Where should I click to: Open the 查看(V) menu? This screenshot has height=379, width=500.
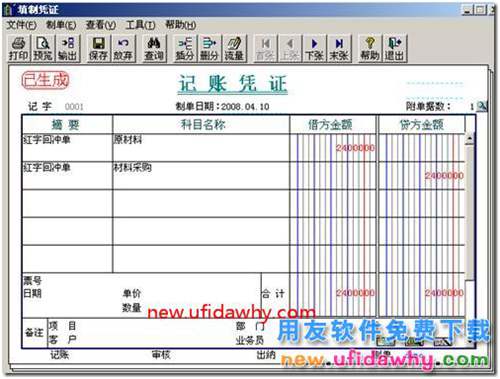click(101, 25)
